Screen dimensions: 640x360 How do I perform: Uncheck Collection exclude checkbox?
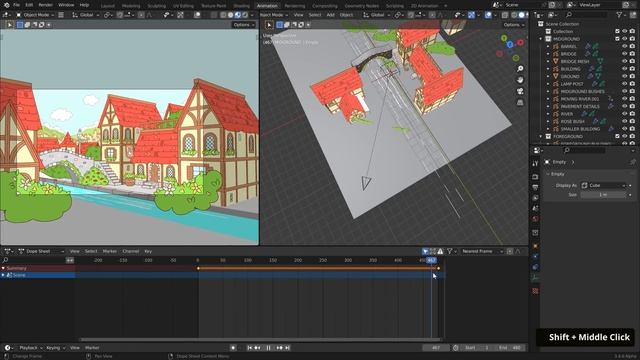pos(617,31)
